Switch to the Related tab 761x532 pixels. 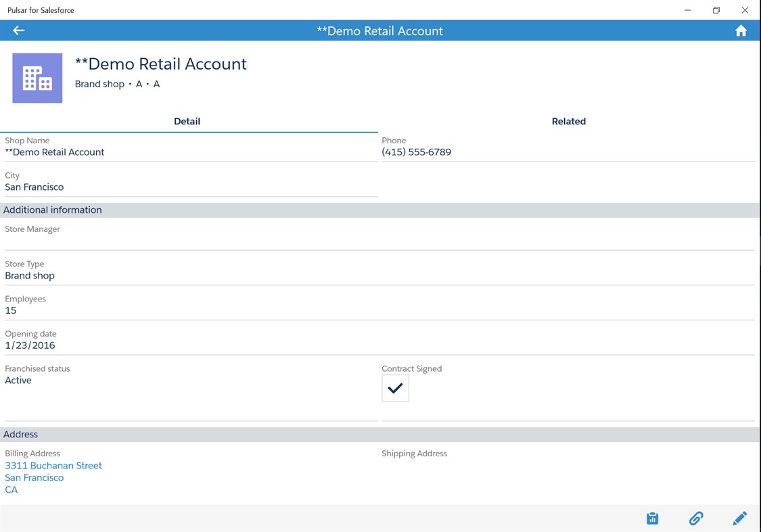point(568,121)
